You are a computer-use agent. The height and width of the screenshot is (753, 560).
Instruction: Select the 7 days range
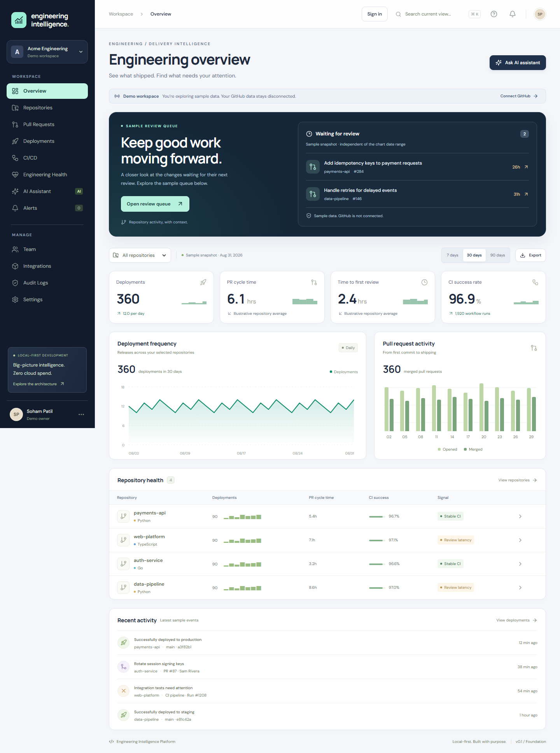click(x=452, y=255)
